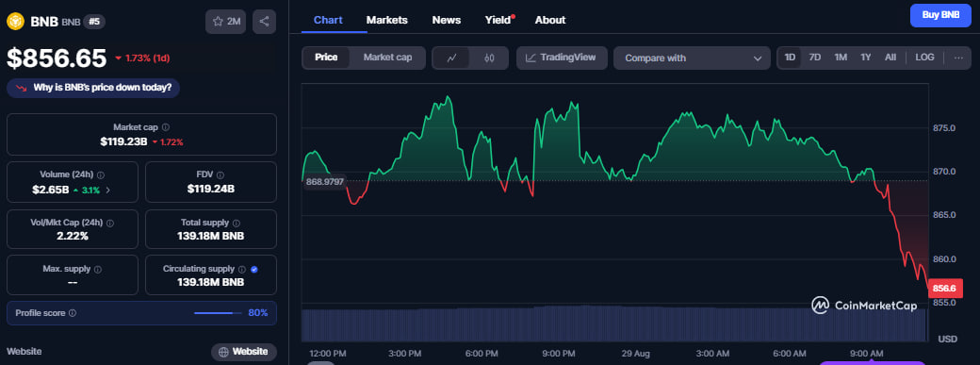Expand Volume (24h) details chevron
This screenshot has width=980, height=365.
(107, 190)
